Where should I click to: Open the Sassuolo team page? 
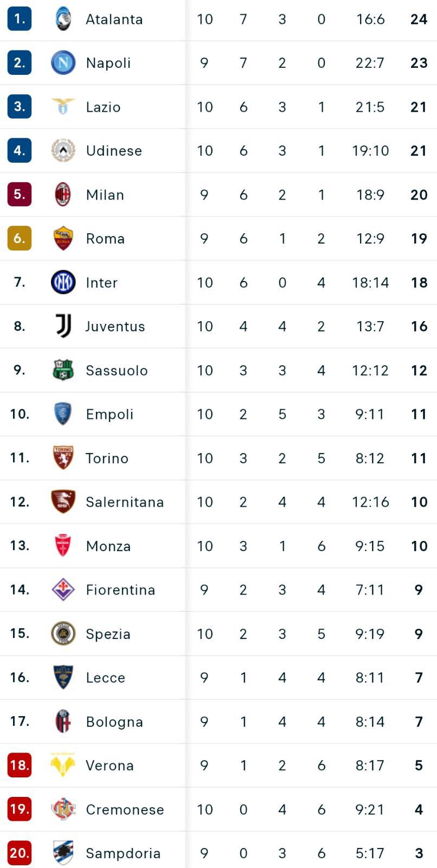click(117, 371)
